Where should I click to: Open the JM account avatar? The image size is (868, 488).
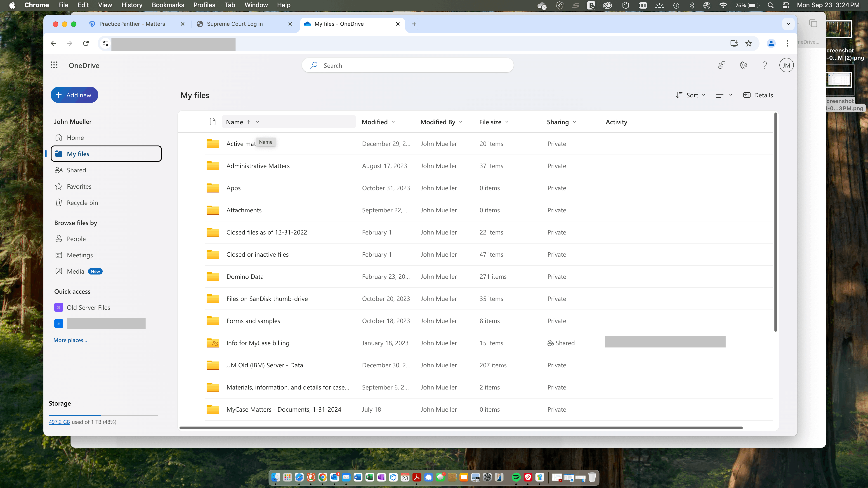click(786, 65)
